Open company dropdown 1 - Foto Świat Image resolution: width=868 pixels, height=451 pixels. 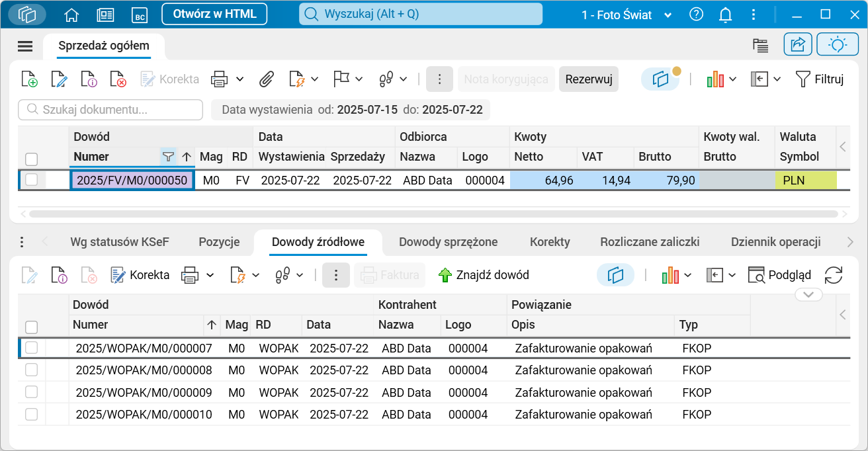(626, 15)
